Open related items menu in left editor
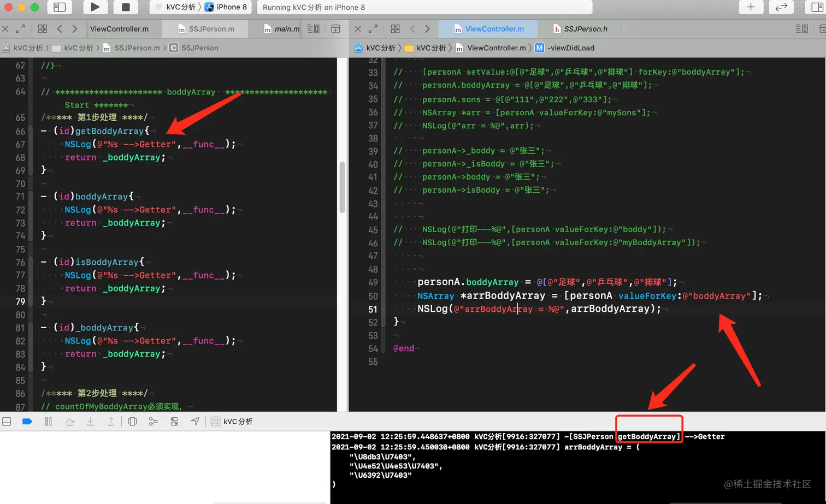The width and height of the screenshot is (826, 504). point(43,29)
